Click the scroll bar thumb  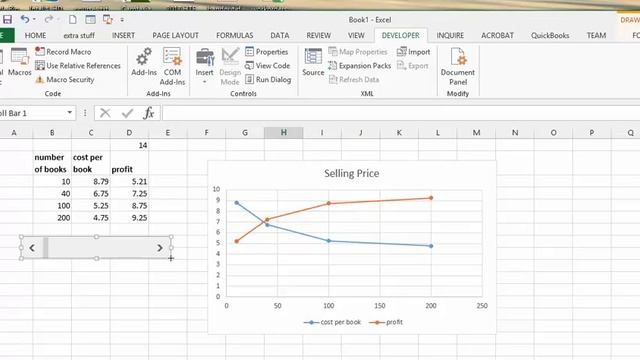click(46, 247)
